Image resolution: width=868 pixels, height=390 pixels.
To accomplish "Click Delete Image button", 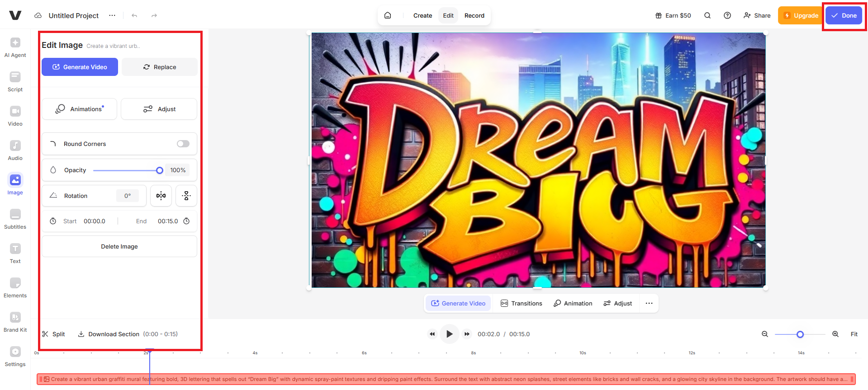I will coord(119,246).
